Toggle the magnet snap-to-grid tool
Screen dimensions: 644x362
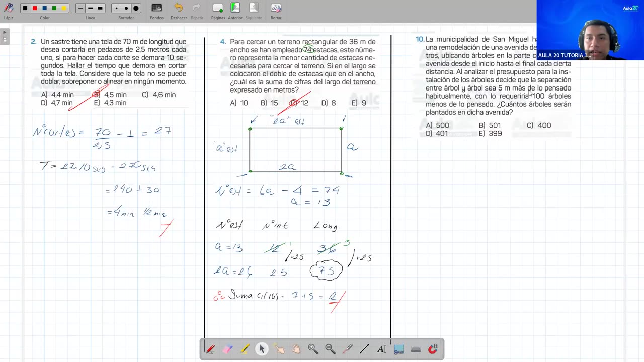[x=433, y=349]
